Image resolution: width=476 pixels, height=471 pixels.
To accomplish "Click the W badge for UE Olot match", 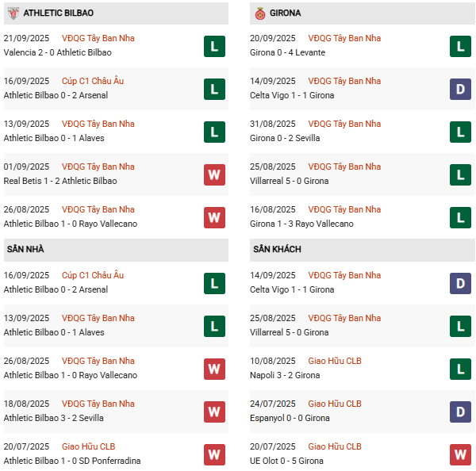I will coord(460,454).
